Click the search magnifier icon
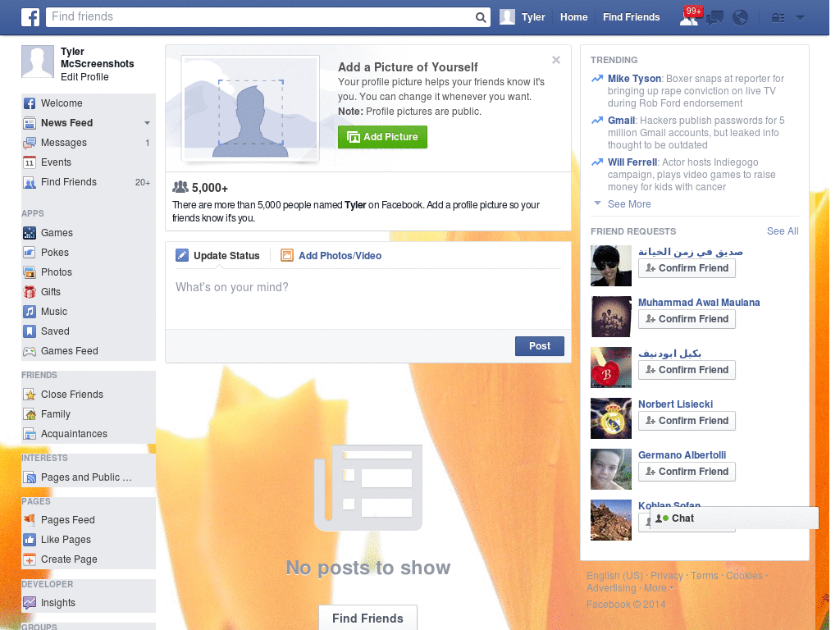The image size is (840, 630). [x=481, y=17]
